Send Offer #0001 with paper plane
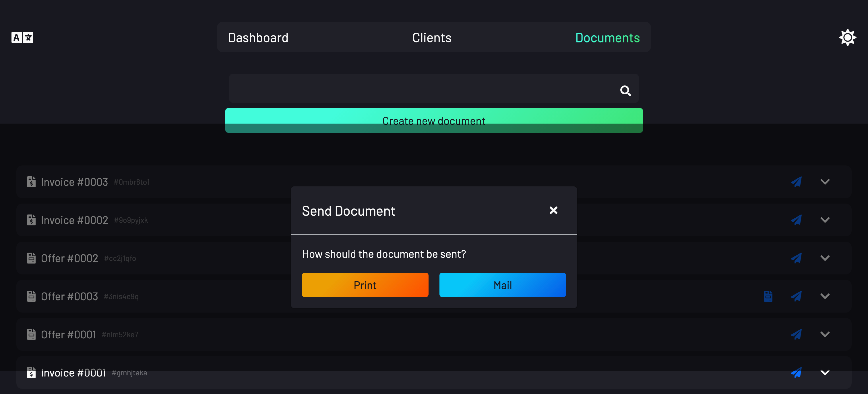Screen dimensions: 868x394 (796, 334)
